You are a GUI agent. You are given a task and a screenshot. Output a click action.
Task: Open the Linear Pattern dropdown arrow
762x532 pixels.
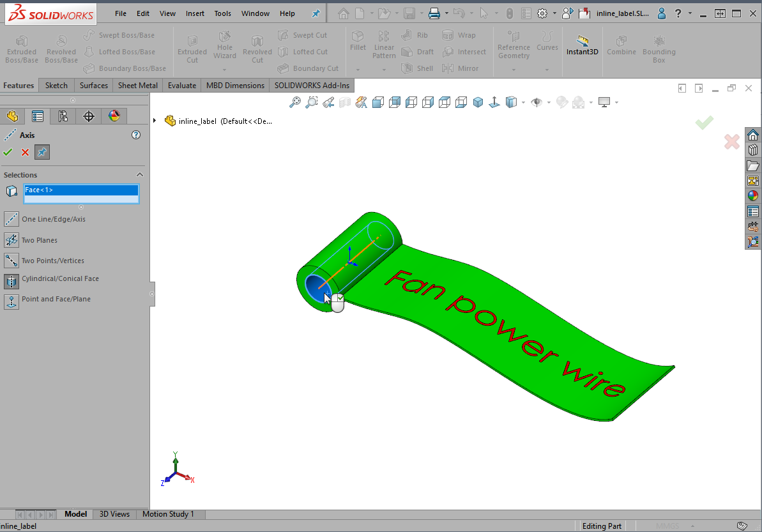click(x=384, y=70)
